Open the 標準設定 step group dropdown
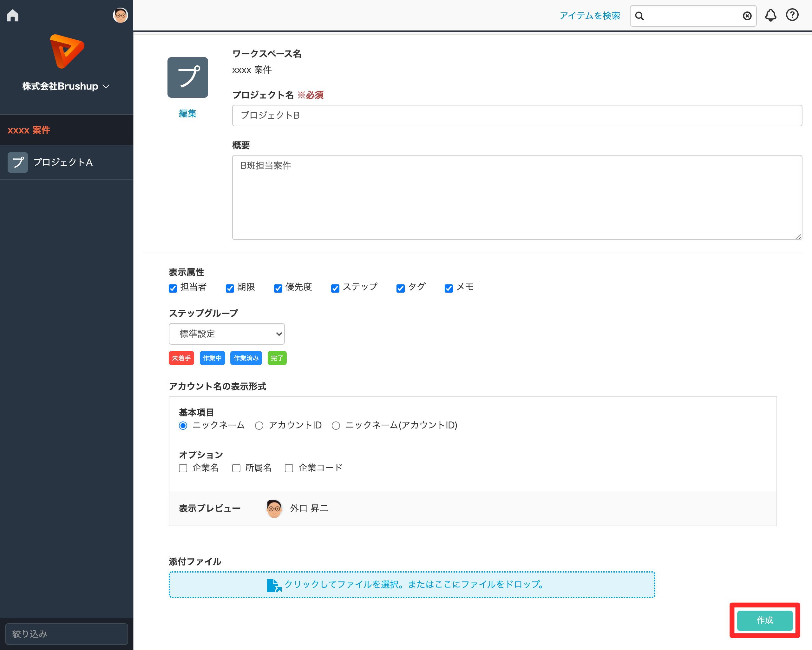The width and height of the screenshot is (812, 650). coord(226,334)
